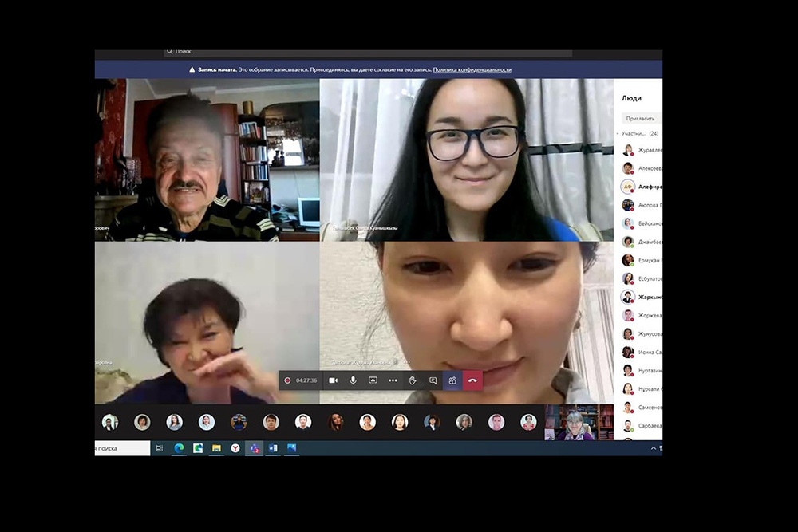Screen dimensions: 798x532
Task: Select participant Ермұқан in people list
Action: tap(642, 260)
